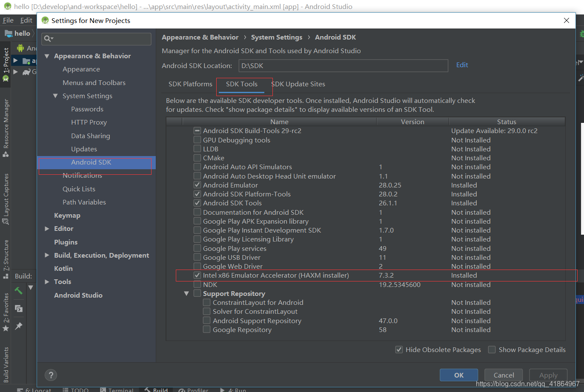The image size is (584, 392).
Task: Close the Settings for New Projects dialog
Action: [x=567, y=20]
